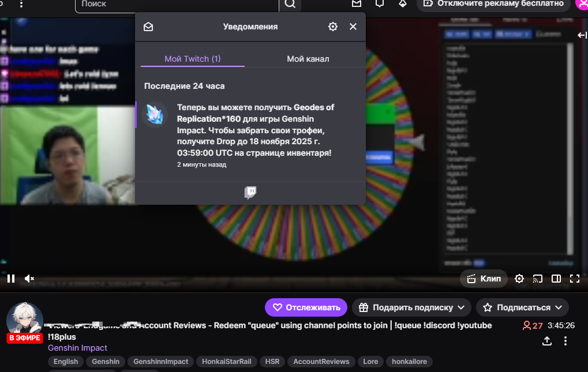Click the Поиск search field

coord(177,5)
